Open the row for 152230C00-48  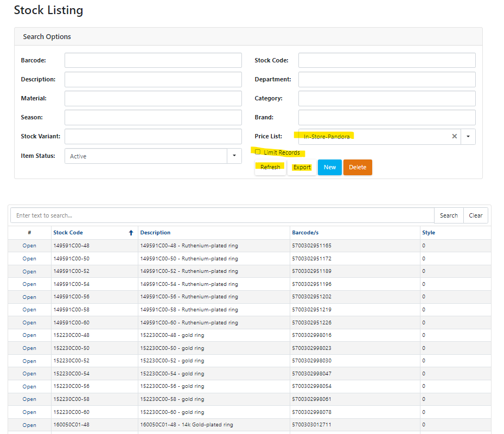29,335
